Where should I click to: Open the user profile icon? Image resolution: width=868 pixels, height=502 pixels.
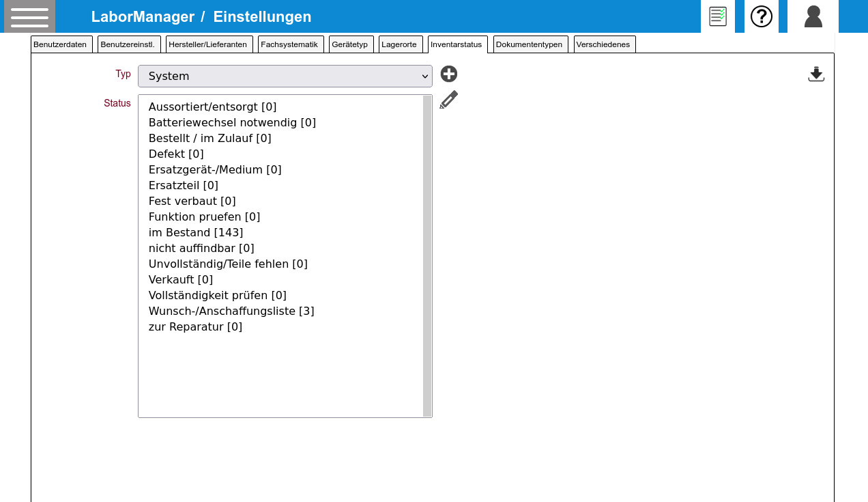click(813, 16)
